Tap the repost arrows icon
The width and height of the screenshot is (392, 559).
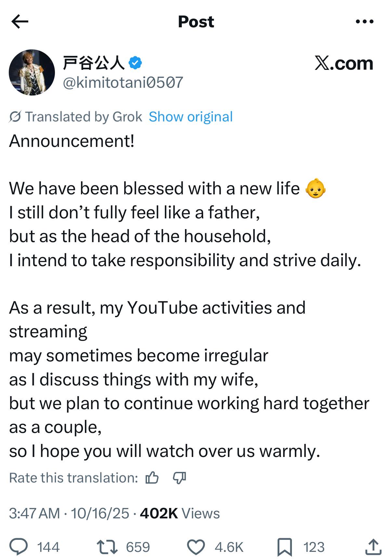[107, 547]
